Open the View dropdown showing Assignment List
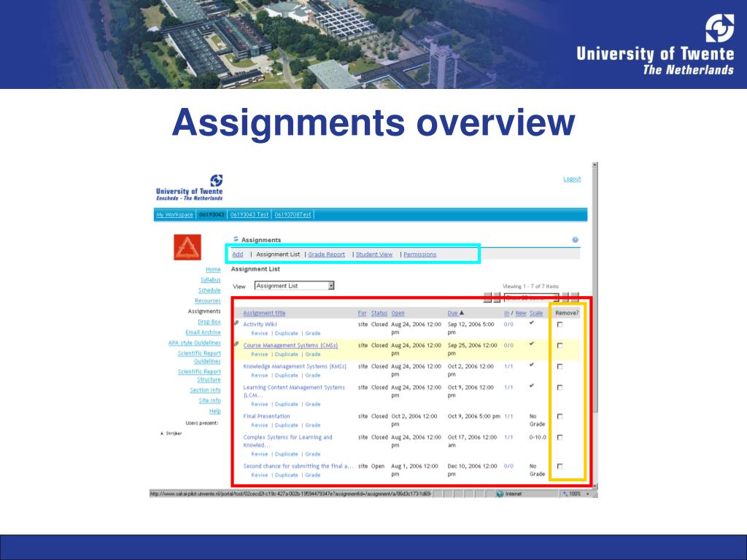The height and width of the screenshot is (560, 747). point(294,286)
